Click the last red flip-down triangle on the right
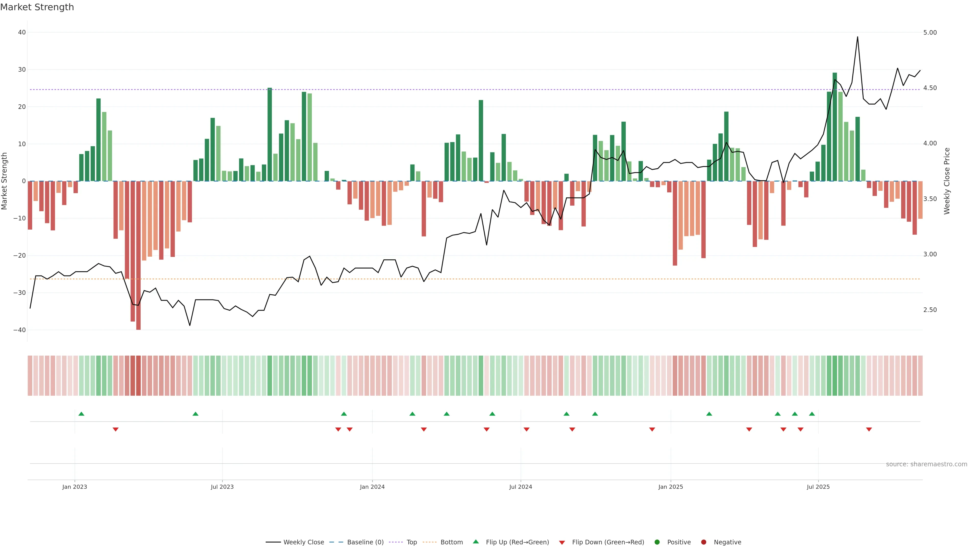 tap(869, 429)
